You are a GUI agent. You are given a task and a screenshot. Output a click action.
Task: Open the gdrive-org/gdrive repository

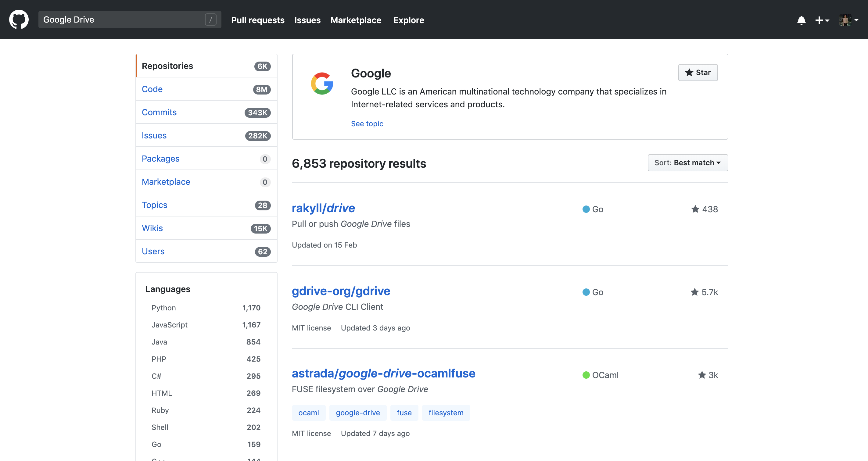point(341,291)
